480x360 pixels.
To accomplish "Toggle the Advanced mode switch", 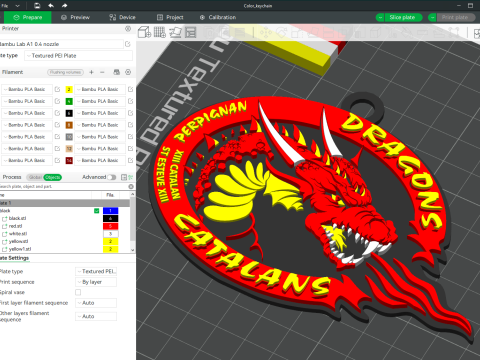I will pos(112,177).
